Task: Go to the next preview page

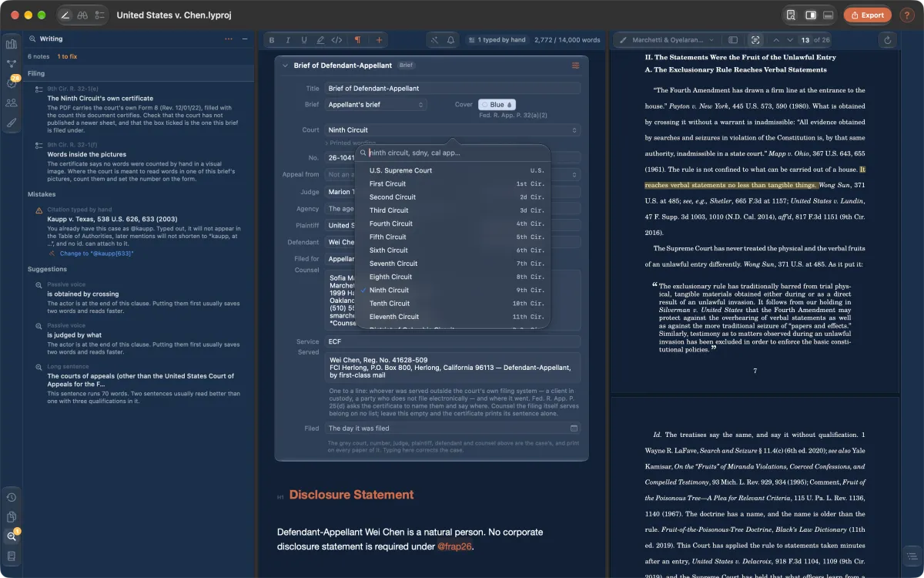Action: click(791, 39)
